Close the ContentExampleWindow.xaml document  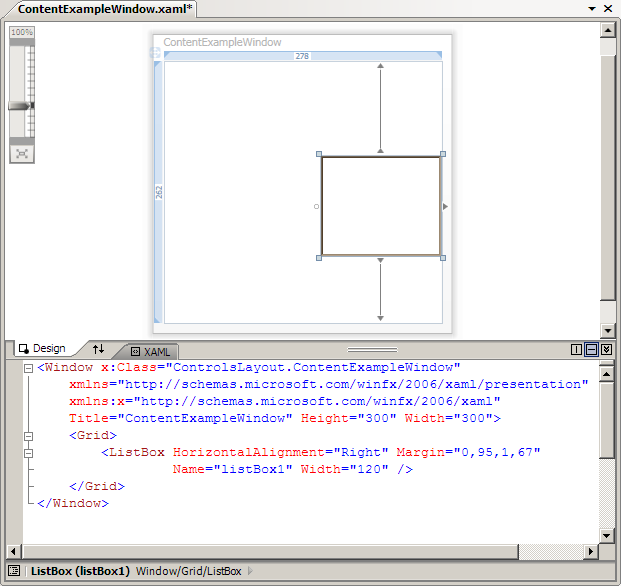point(608,8)
